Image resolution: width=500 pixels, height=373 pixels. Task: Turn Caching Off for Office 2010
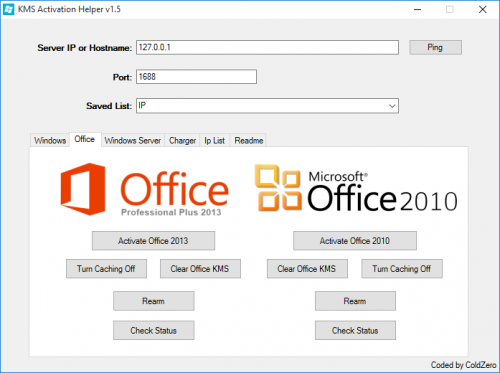pos(402,269)
